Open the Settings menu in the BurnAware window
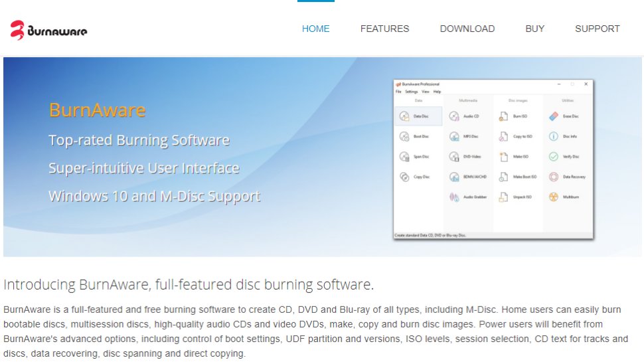The width and height of the screenshot is (644, 362). pyautogui.click(x=412, y=92)
